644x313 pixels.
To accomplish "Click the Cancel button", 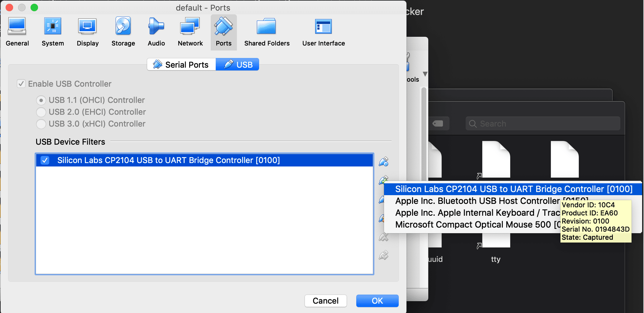I will click(x=325, y=301).
